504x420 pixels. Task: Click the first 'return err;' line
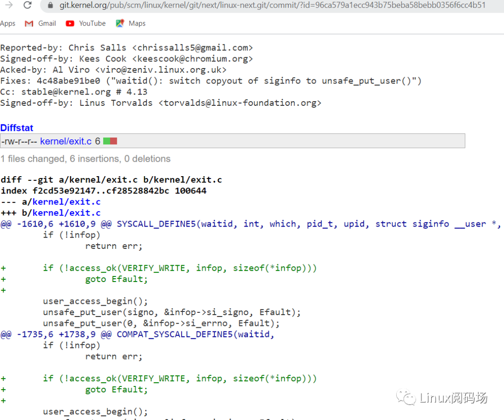pyautogui.click(x=114, y=246)
